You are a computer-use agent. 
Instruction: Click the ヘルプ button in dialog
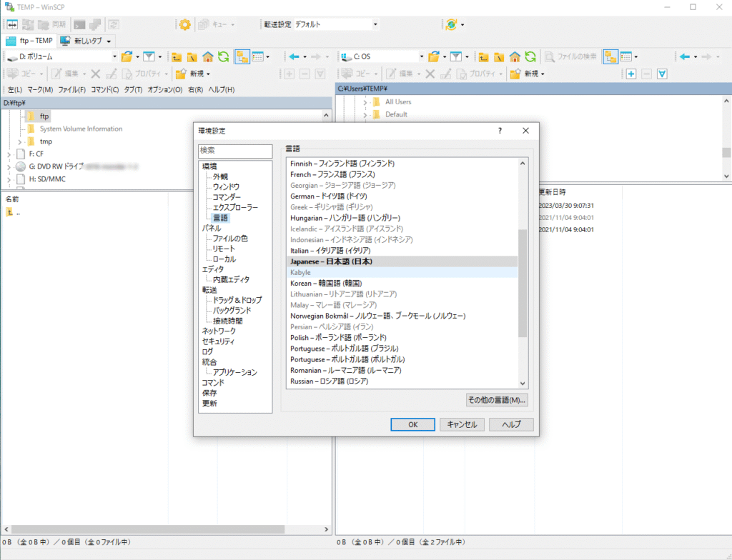pyautogui.click(x=511, y=425)
